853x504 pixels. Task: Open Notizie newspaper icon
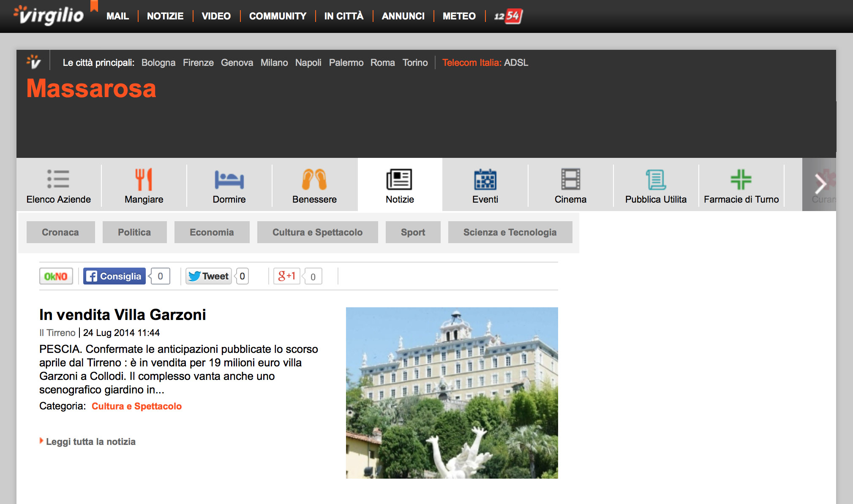tap(399, 179)
